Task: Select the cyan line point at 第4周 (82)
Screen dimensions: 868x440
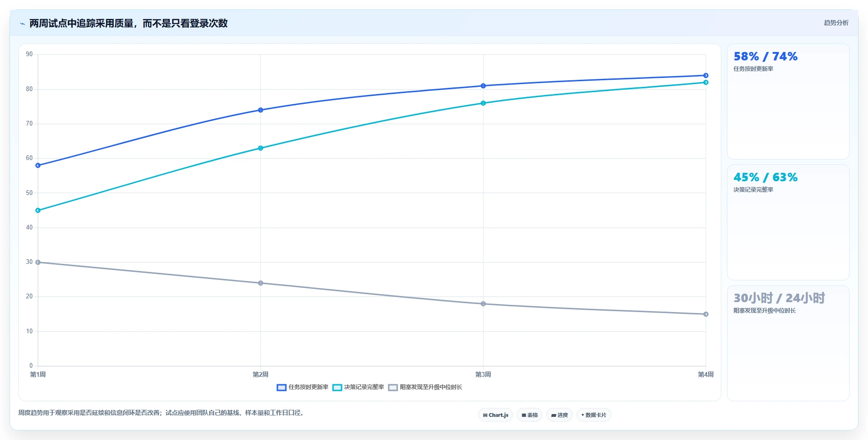Action: (x=706, y=83)
